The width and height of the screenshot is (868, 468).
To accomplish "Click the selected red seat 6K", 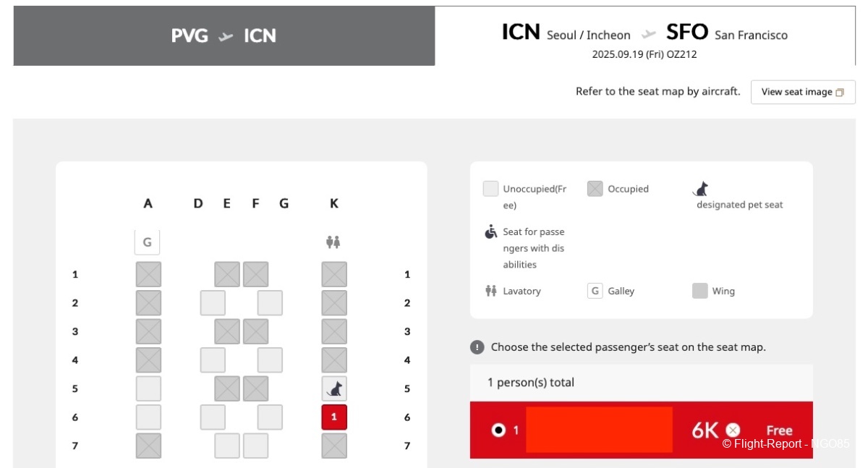I will point(334,417).
